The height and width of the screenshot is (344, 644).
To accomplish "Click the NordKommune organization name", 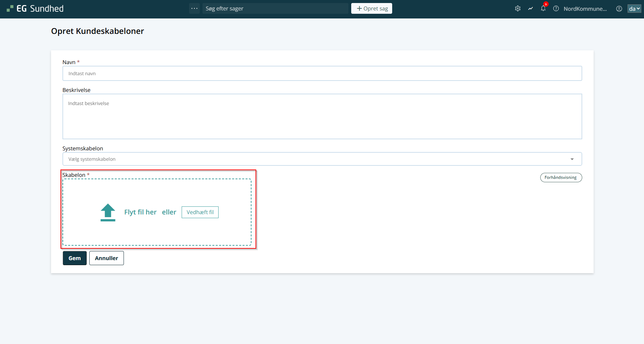I will [585, 9].
